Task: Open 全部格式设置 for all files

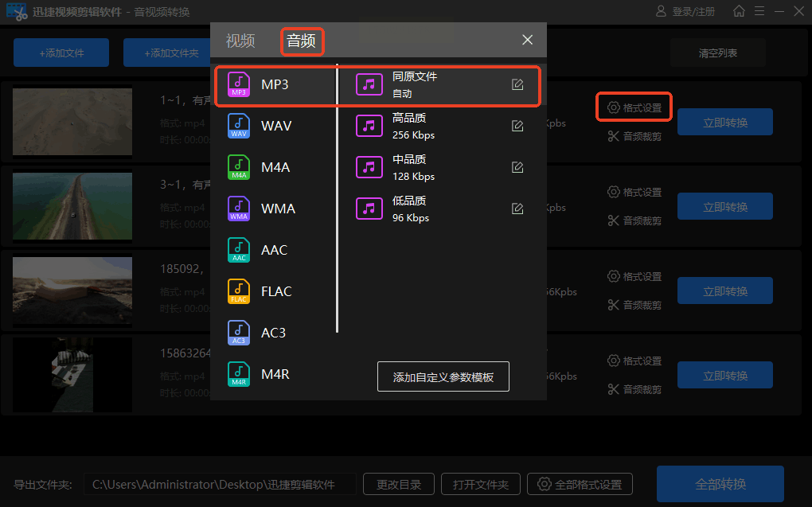Action: [x=580, y=484]
